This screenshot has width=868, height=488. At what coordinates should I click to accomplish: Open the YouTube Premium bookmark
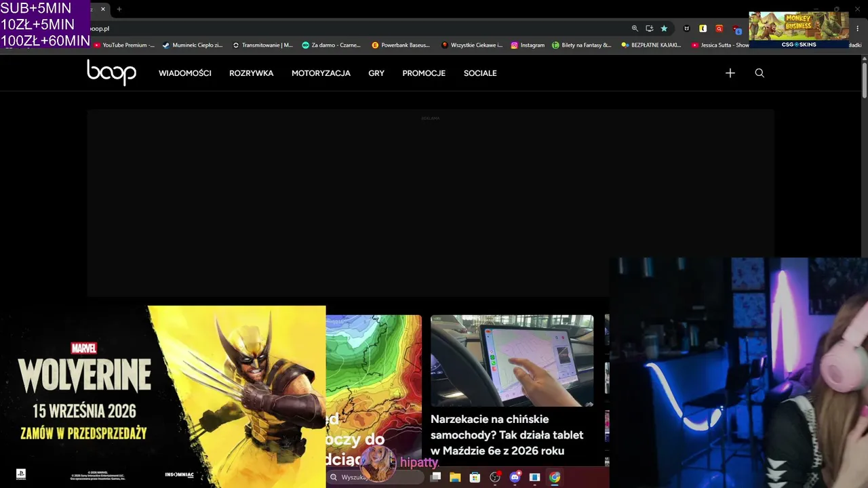pyautogui.click(x=124, y=45)
